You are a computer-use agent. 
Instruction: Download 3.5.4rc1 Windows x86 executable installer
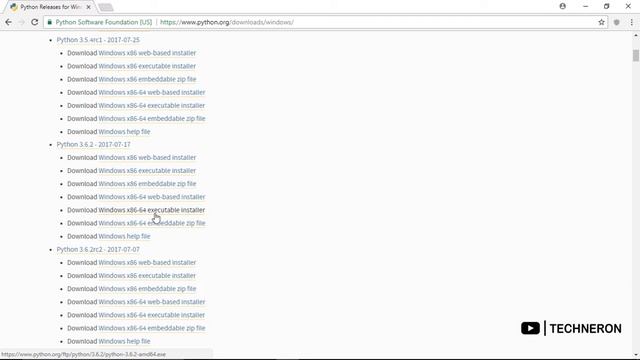point(147,66)
